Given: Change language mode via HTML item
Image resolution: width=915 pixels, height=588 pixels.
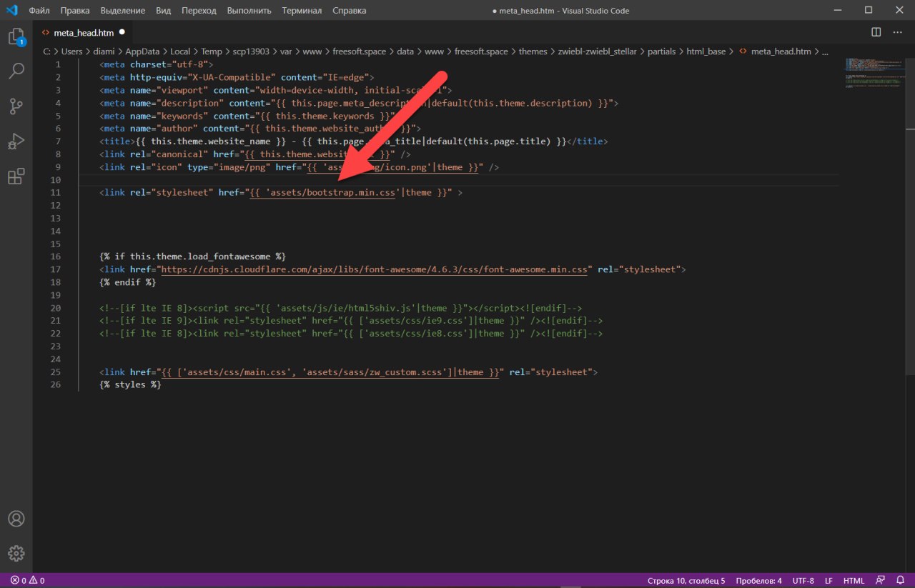Looking at the screenshot, I should [854, 580].
